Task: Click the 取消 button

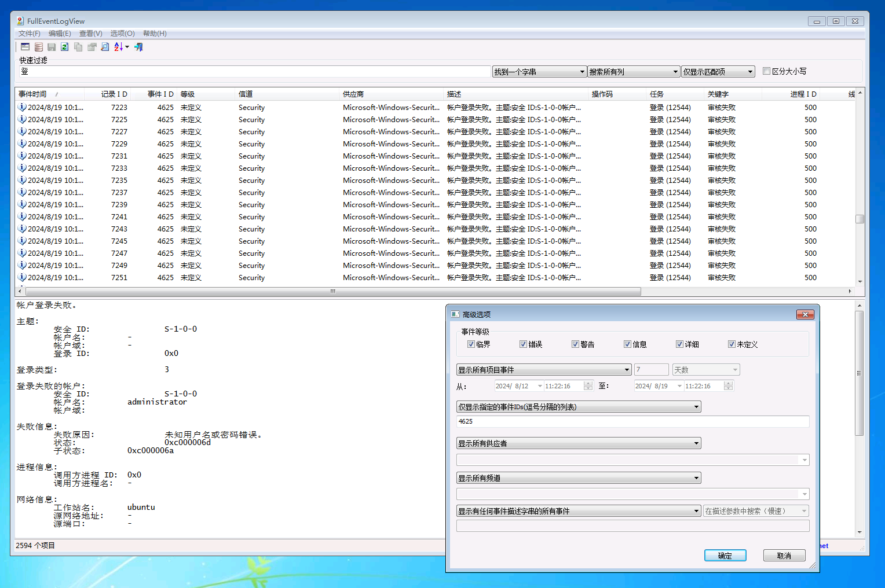Action: pos(784,556)
